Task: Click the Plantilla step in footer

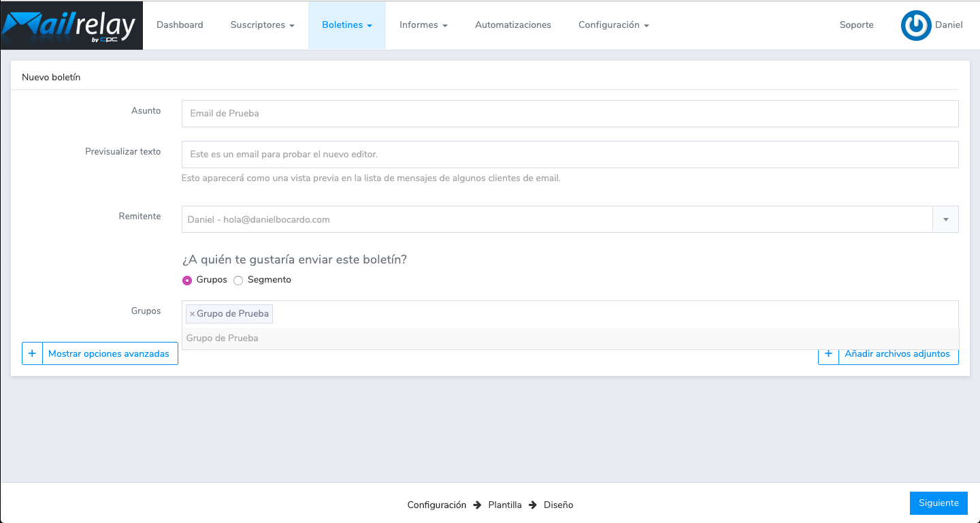Action: pos(505,505)
